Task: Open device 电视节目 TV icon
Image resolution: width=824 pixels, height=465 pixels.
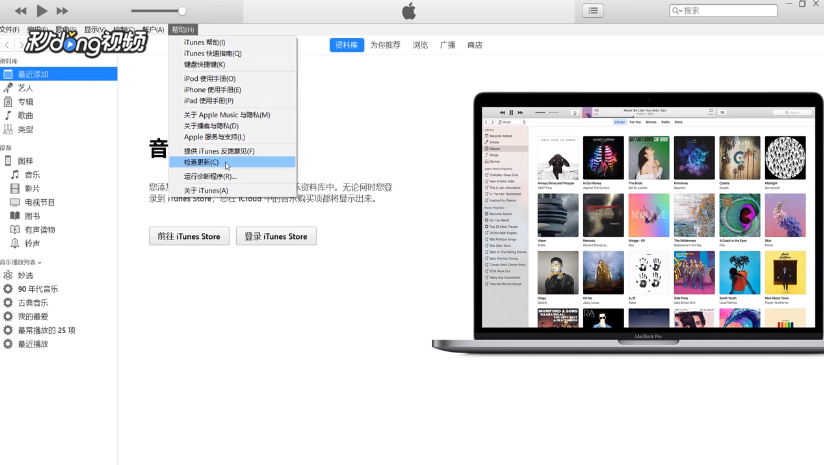Action: 15,202
